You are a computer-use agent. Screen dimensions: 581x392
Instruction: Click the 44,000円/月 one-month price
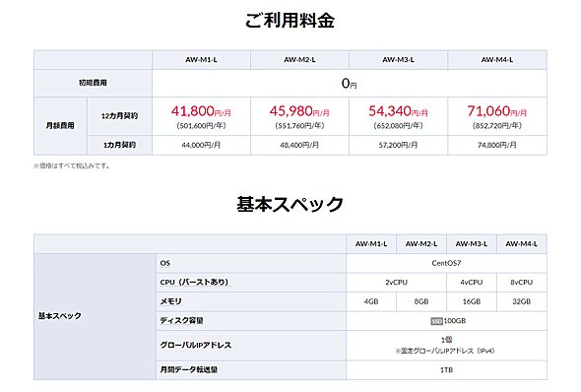click(x=201, y=145)
